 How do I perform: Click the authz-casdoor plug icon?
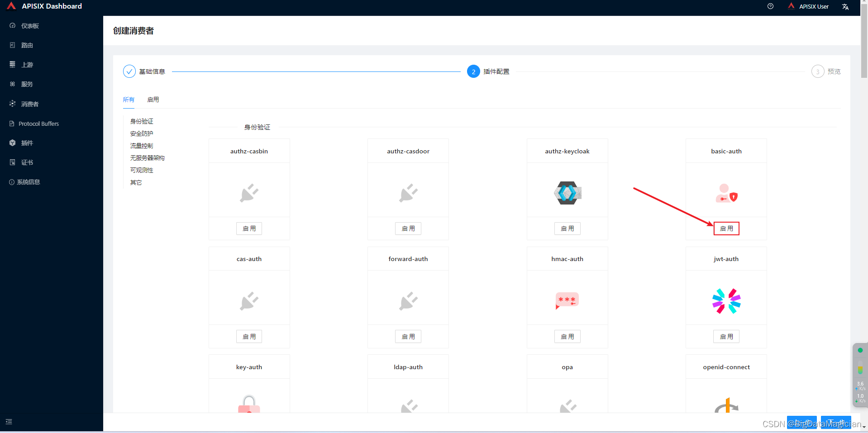tap(408, 193)
